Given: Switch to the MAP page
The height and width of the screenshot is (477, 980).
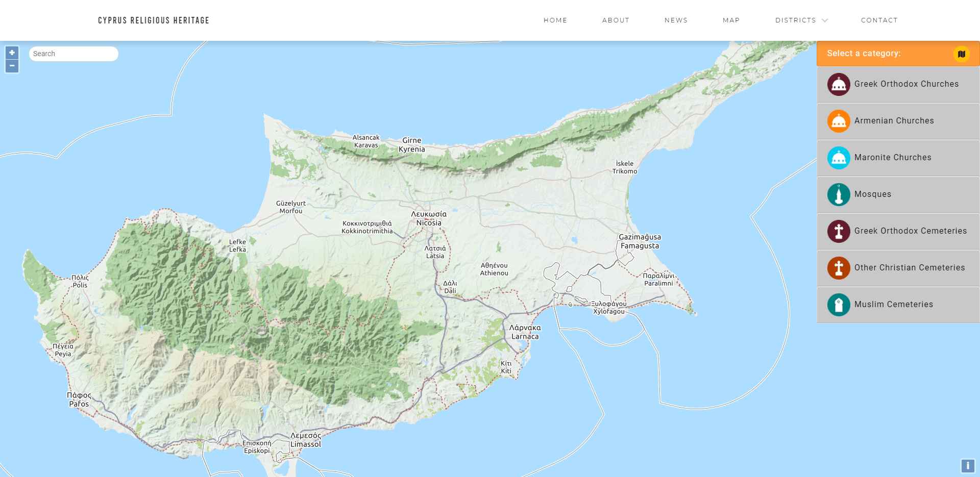Looking at the screenshot, I should (x=731, y=20).
